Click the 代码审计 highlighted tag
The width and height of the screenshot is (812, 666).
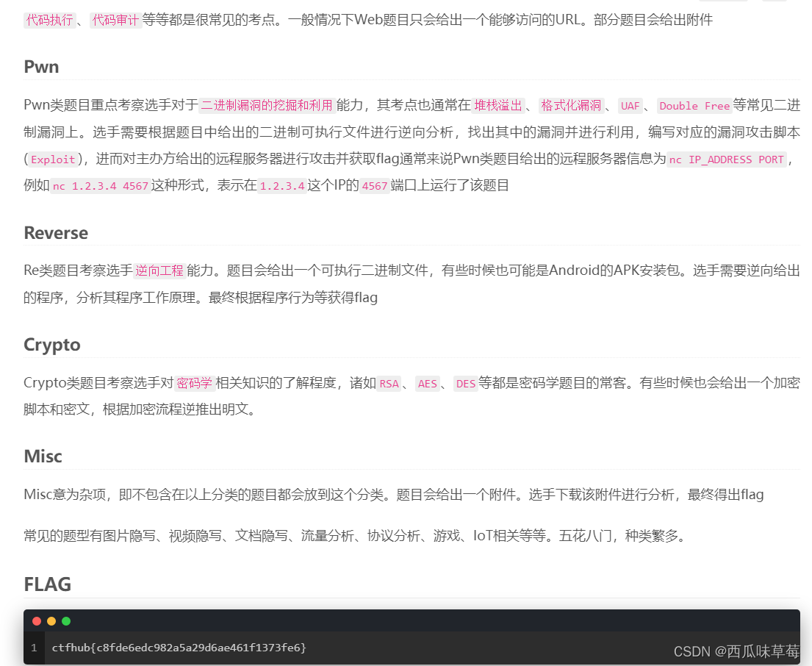(x=115, y=21)
